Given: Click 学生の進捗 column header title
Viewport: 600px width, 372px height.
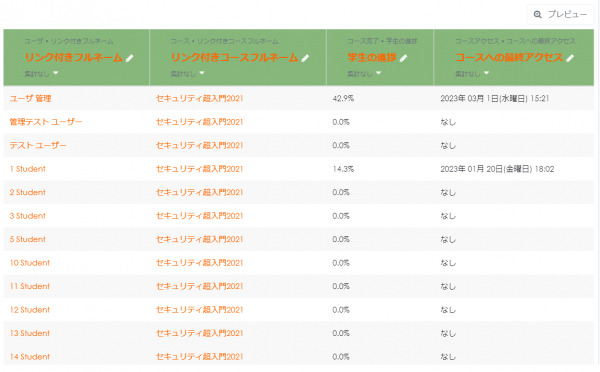Looking at the screenshot, I should (x=372, y=57).
